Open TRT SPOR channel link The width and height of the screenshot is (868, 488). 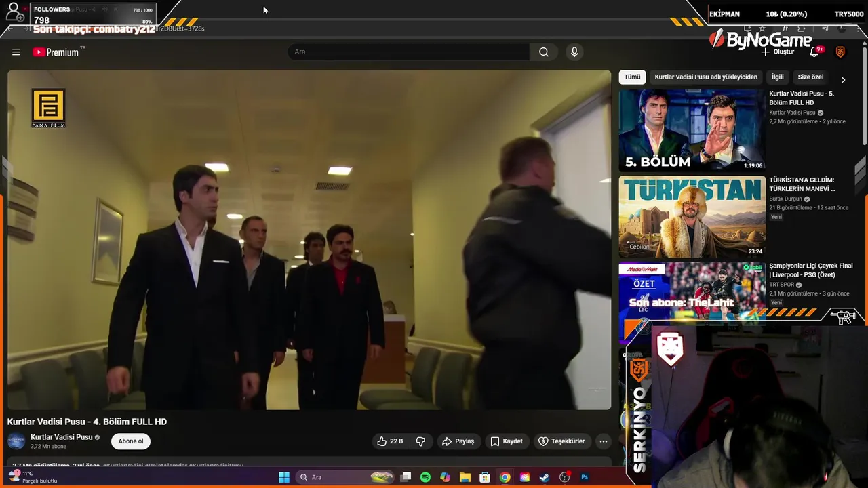[781, 285]
